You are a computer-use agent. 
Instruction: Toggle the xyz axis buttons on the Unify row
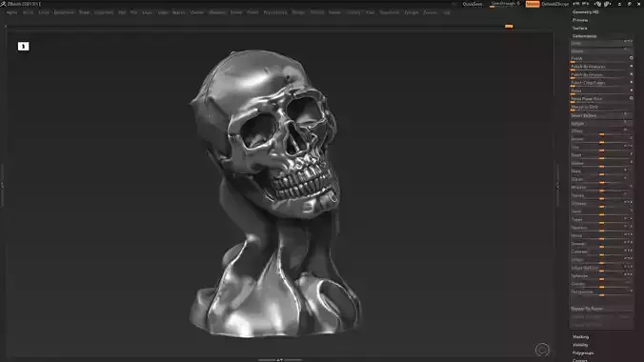coord(628,42)
